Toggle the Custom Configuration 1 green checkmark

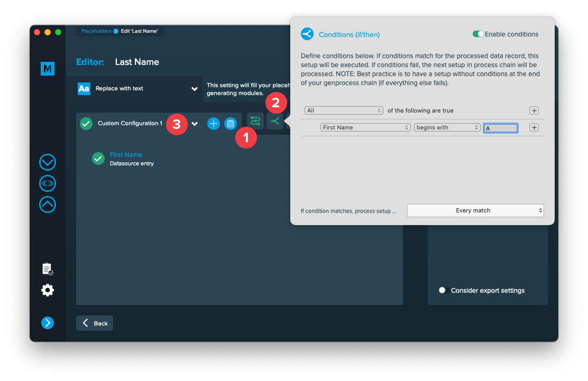point(86,124)
